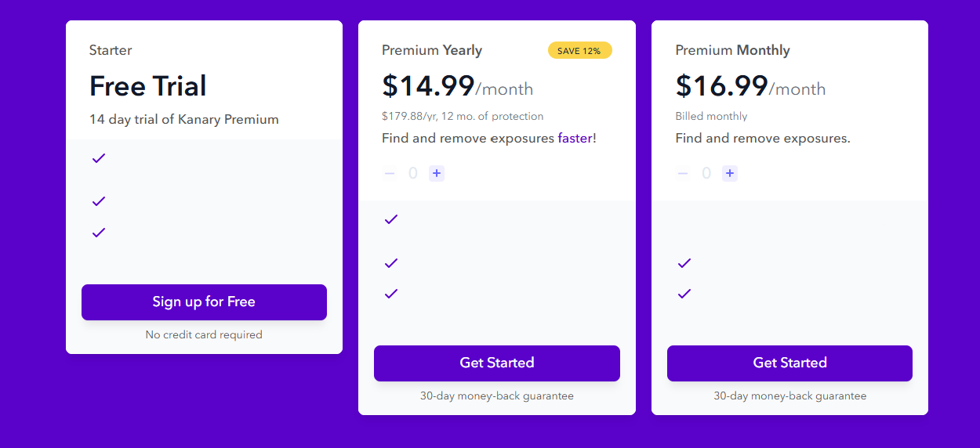Click lower checkmark in Premium Monthly card
Screen dimensions: 980x448
tap(684, 294)
